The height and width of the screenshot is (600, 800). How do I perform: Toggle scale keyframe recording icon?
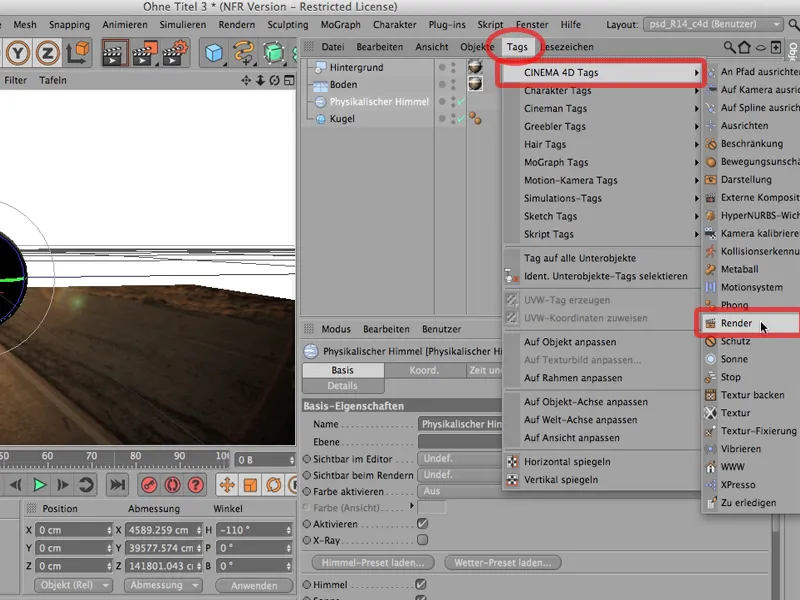click(250, 485)
